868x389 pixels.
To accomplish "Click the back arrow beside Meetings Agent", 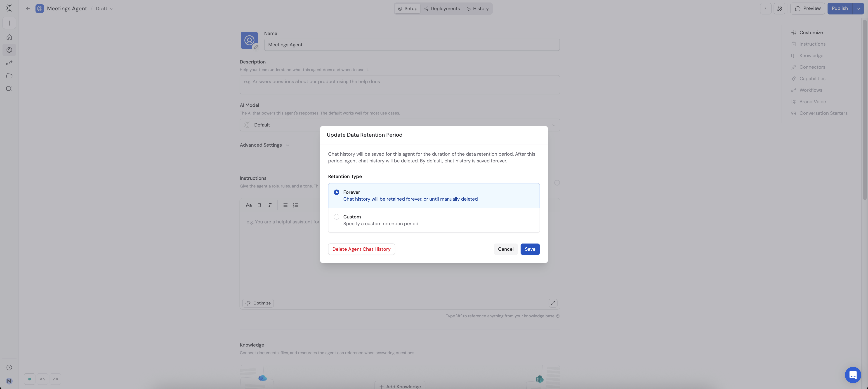I will pyautogui.click(x=28, y=8).
